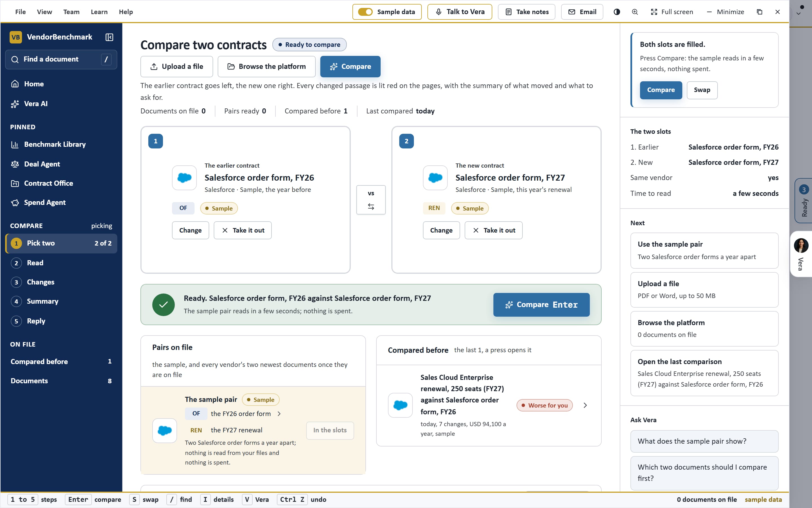Open the Ready side tab with badge 3
The height and width of the screenshot is (508, 812).
pos(804,201)
